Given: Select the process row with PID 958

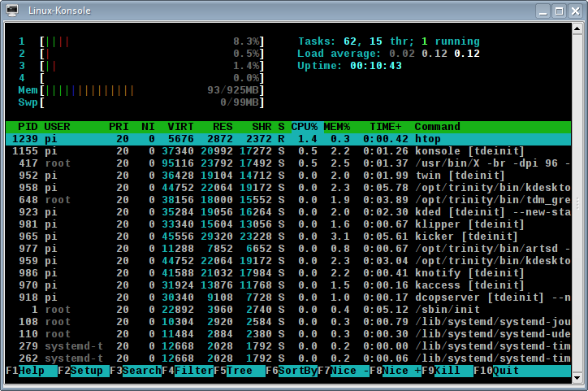Looking at the screenshot, I should pyautogui.click(x=288, y=188).
